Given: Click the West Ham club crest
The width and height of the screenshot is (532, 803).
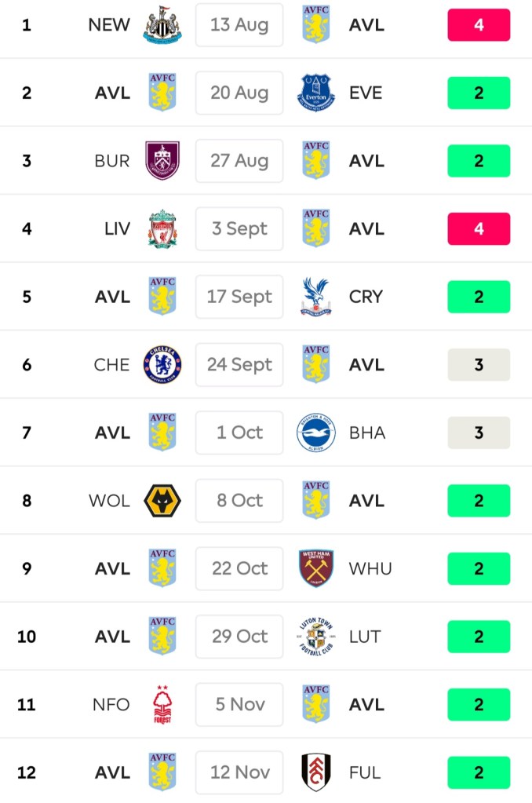Looking at the screenshot, I should (316, 568).
